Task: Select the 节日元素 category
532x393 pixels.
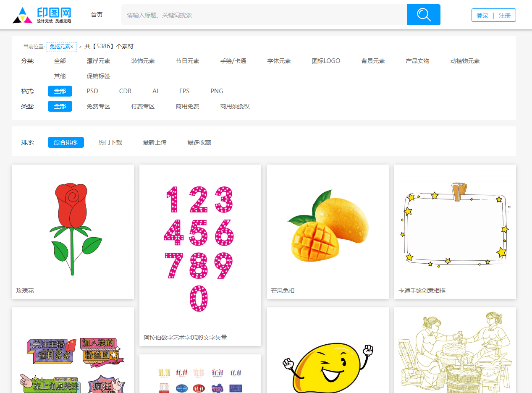Action: tap(187, 60)
